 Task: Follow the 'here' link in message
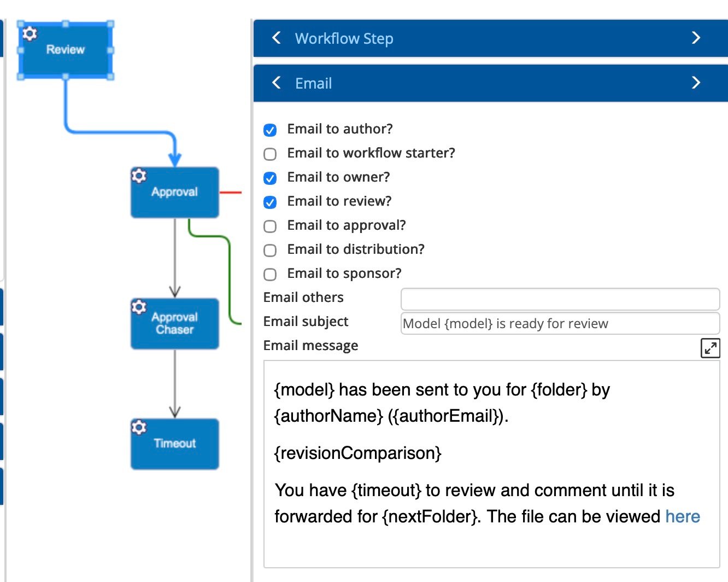[x=682, y=516]
